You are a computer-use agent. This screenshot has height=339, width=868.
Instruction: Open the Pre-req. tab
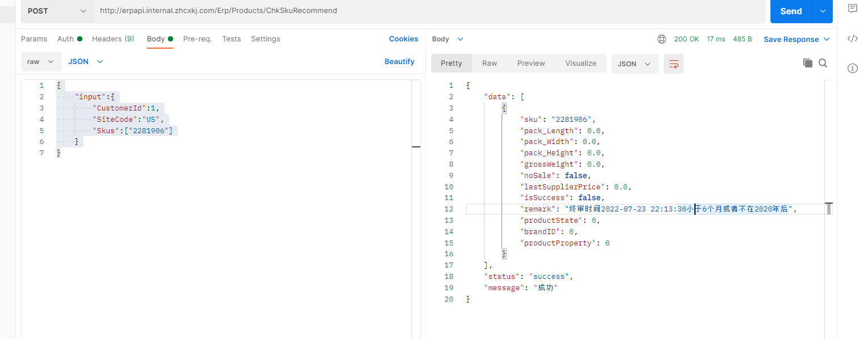coord(197,39)
